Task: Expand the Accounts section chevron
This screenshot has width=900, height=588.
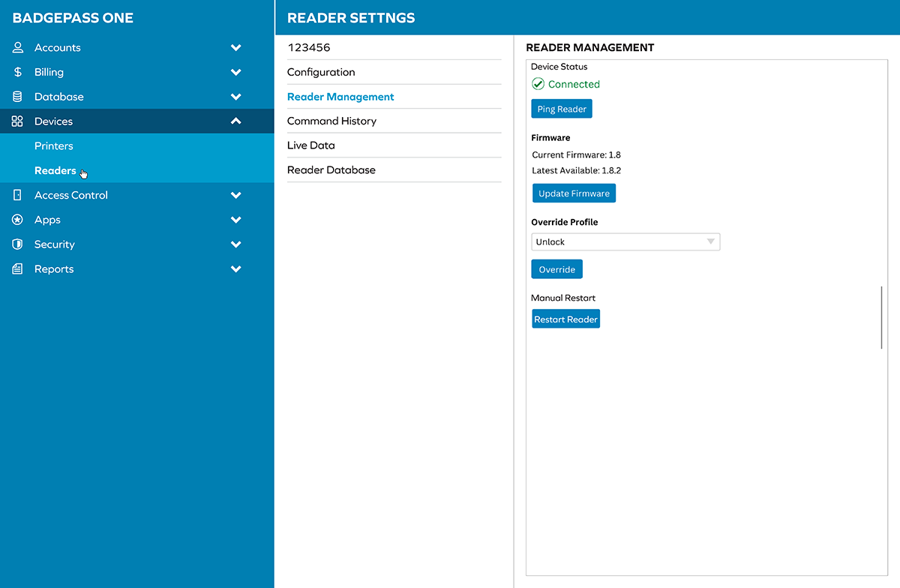Action: click(x=235, y=47)
